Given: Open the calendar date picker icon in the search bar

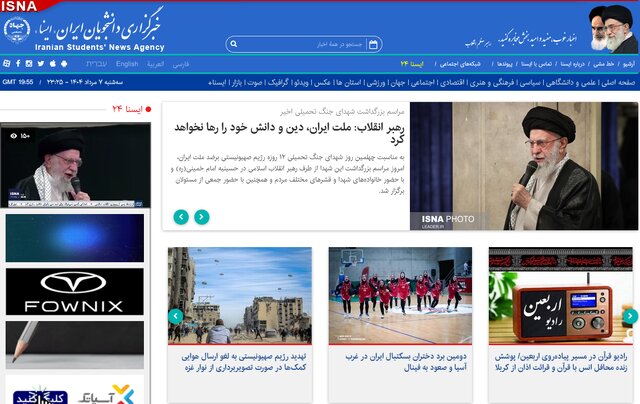Looking at the screenshot, I should tap(373, 44).
